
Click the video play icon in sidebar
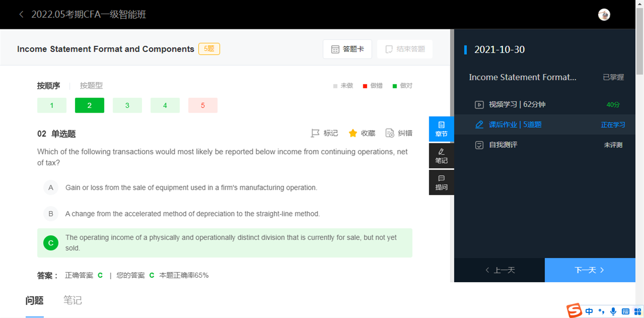click(479, 105)
